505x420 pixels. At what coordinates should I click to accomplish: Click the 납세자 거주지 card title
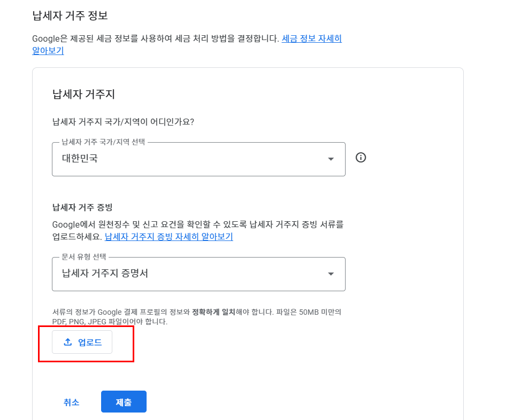pos(83,95)
